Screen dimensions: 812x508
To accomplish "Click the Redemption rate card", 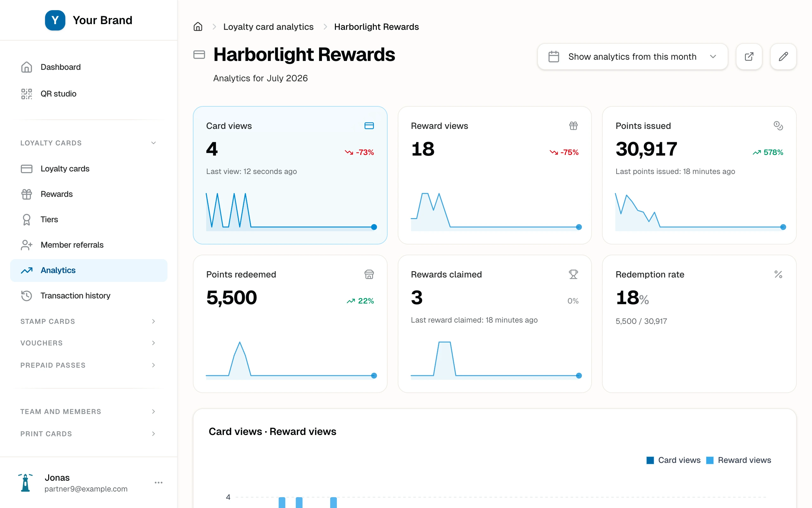I will (699, 324).
